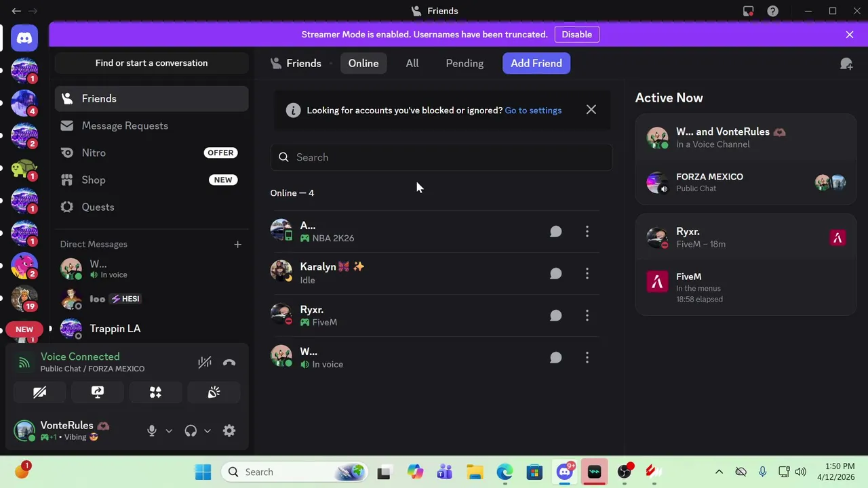Create DM with plus next to Direct Messages
Screen dimensions: 868x488
237,244
